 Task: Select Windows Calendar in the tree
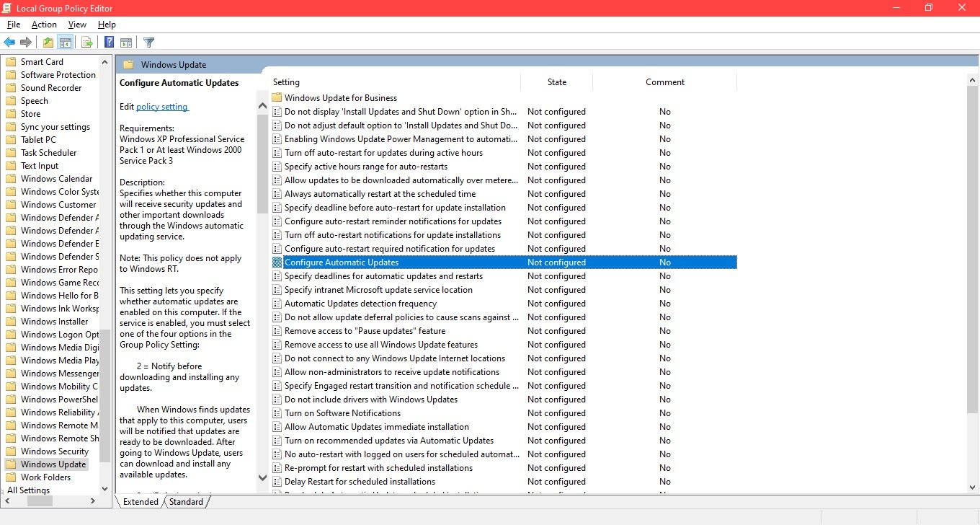tap(56, 179)
